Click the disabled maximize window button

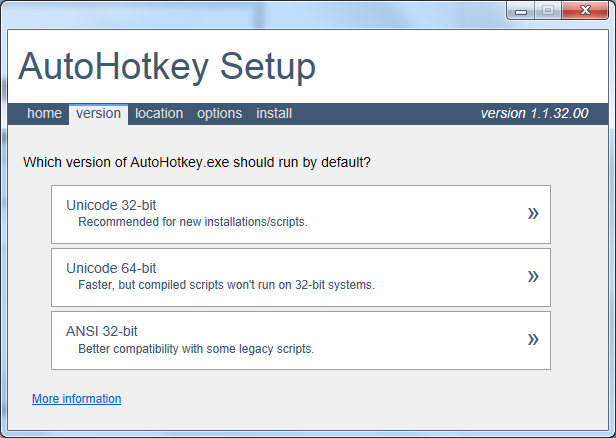(548, 11)
